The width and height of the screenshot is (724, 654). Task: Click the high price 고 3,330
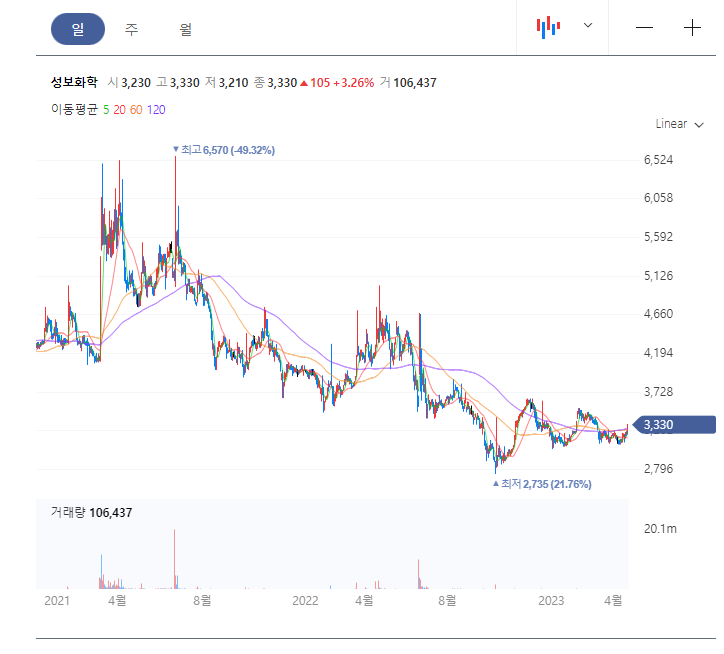(x=178, y=83)
